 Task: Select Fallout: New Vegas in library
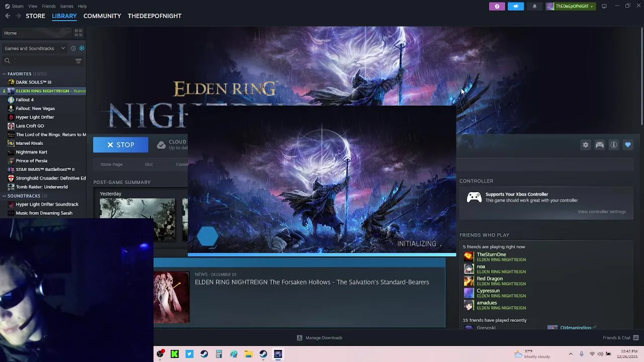coord(35,109)
